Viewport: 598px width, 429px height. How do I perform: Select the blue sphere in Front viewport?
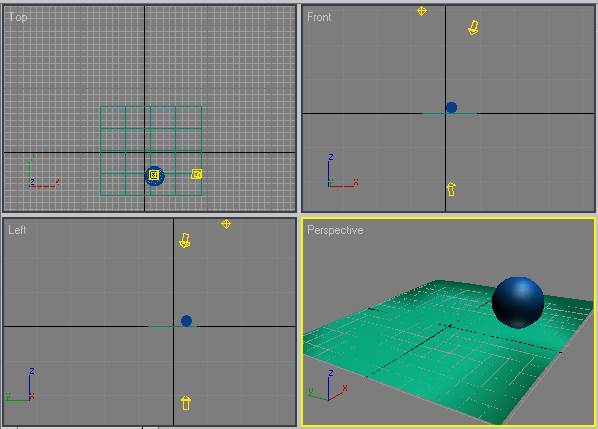(x=451, y=108)
